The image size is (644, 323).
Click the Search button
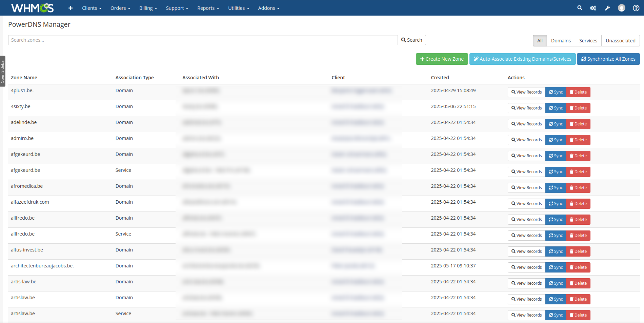tap(411, 40)
